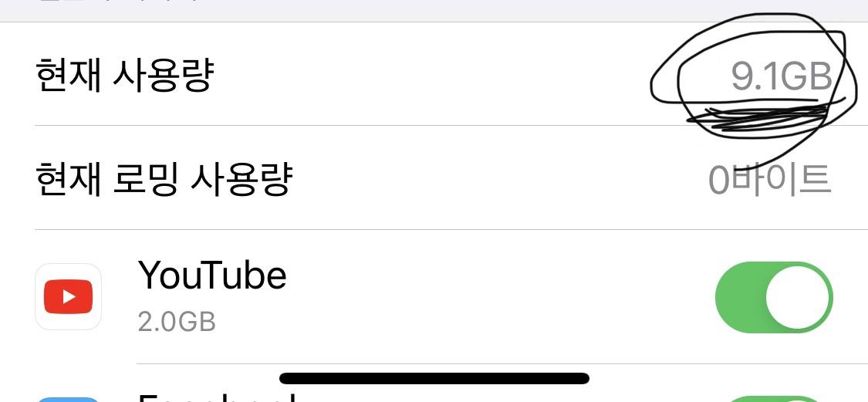Click the white knob of YouTube switch
This screenshot has height=402, width=868.
(x=798, y=297)
